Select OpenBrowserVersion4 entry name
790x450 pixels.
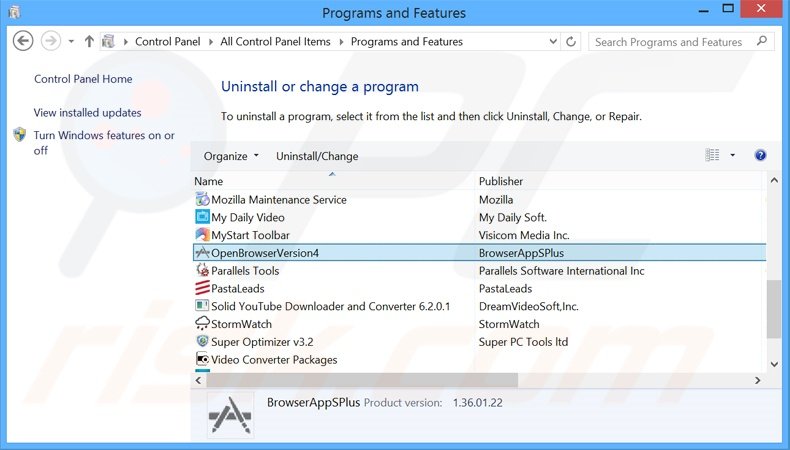265,253
